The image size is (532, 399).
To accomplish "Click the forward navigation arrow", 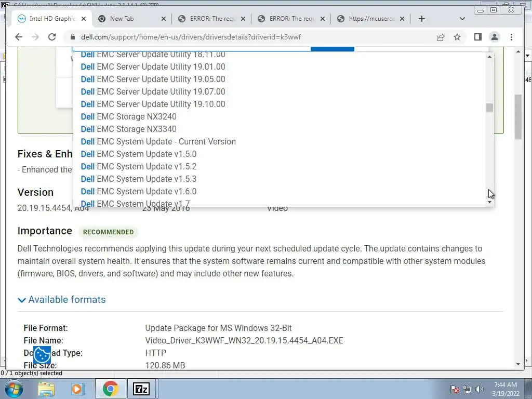I will 35,37.
